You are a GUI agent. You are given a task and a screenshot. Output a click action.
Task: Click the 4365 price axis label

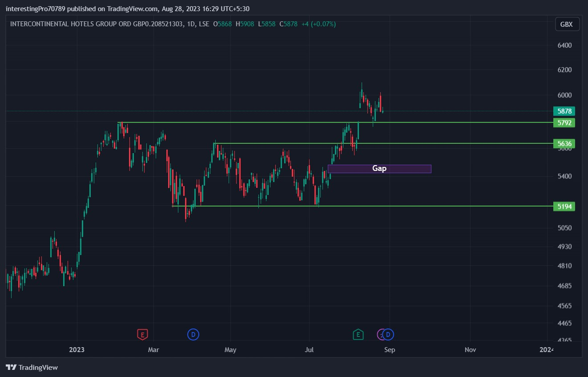point(564,341)
